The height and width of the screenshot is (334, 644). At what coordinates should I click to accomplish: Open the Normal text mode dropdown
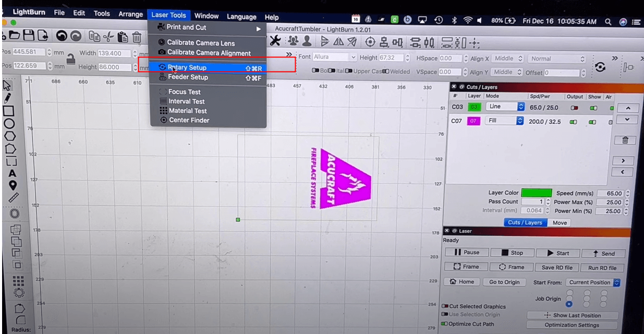[x=557, y=59]
